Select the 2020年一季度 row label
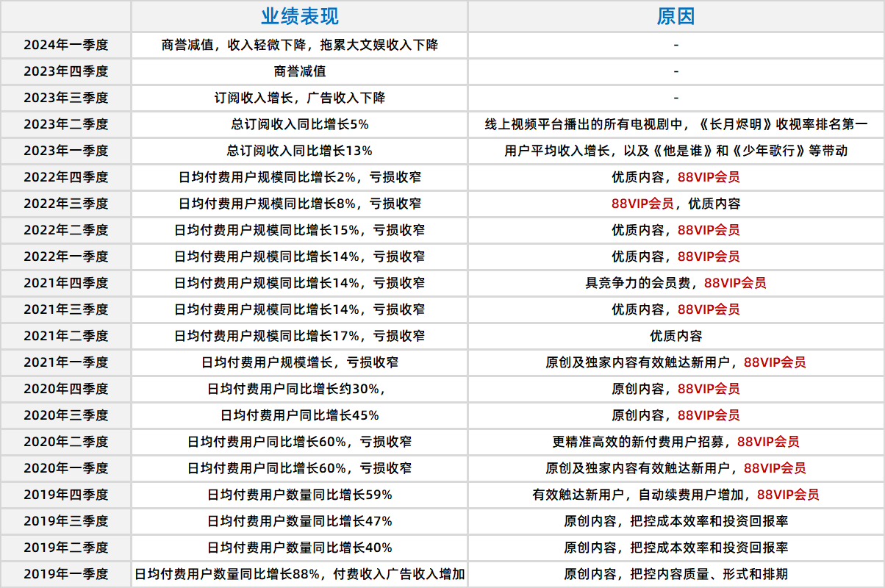 pyautogui.click(x=66, y=468)
